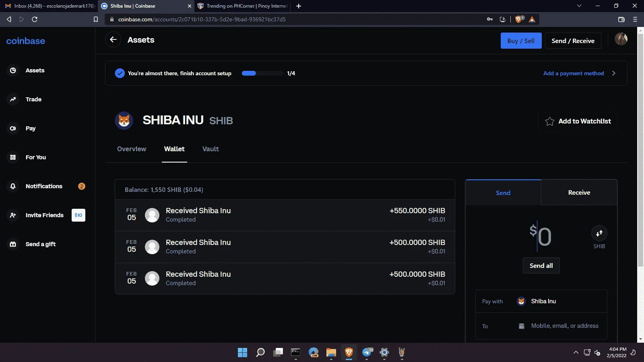The image size is (644, 362).
Task: Open the profile avatar menu
Action: tap(621, 39)
